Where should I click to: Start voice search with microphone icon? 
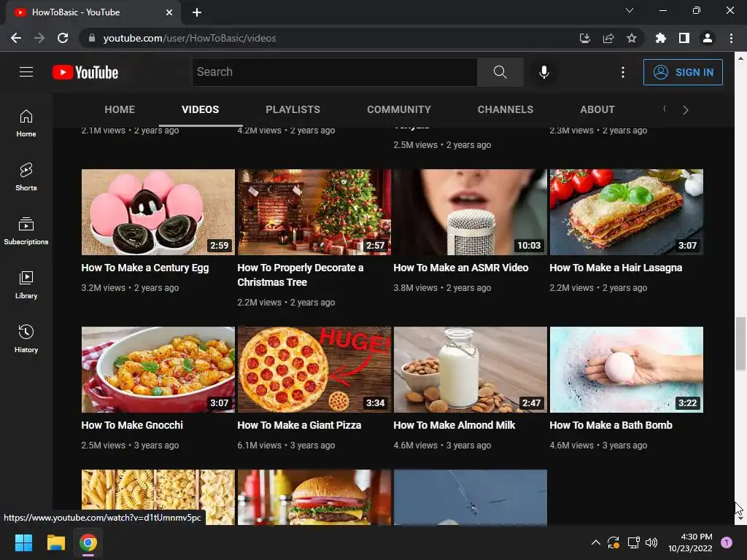[543, 72]
